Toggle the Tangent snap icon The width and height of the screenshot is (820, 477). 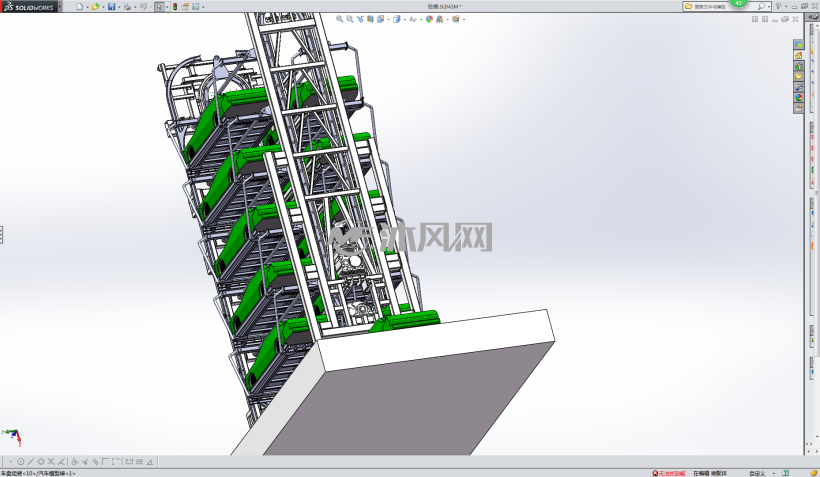(x=74, y=461)
